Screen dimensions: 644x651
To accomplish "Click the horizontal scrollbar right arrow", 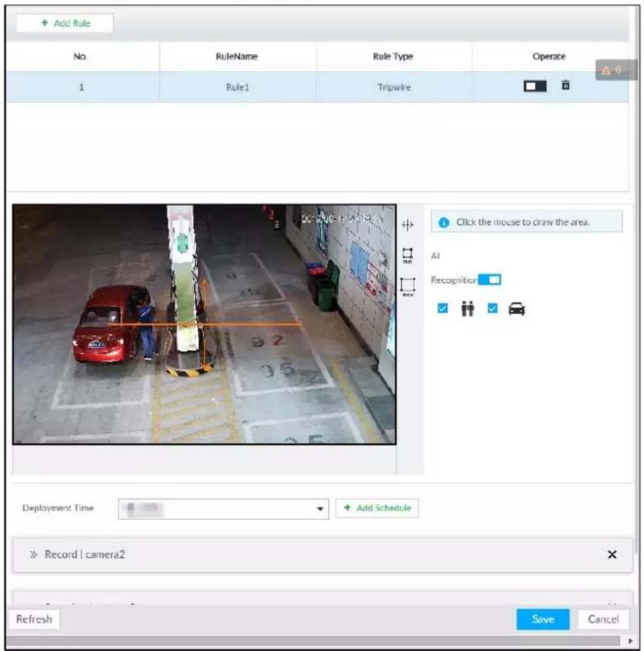I will click(x=631, y=641).
